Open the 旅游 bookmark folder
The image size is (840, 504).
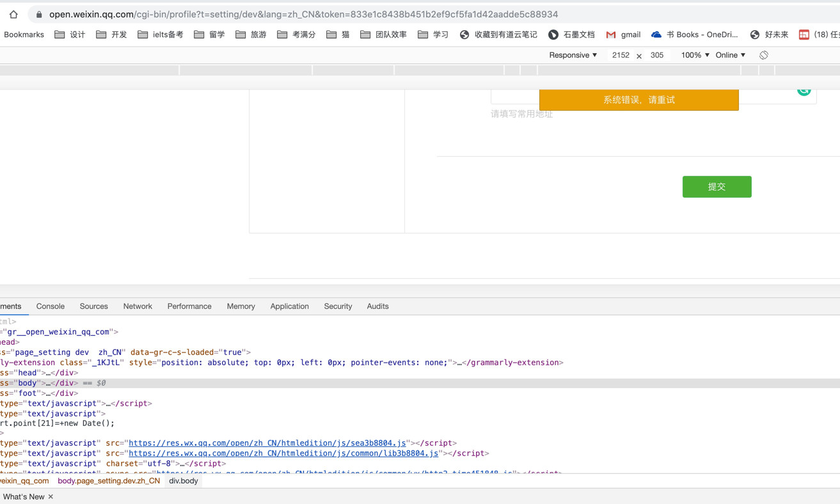(251, 35)
